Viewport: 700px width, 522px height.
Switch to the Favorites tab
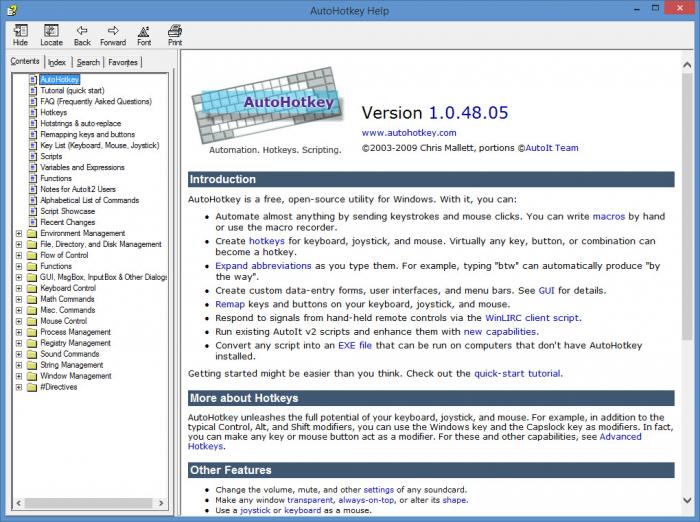tap(123, 62)
